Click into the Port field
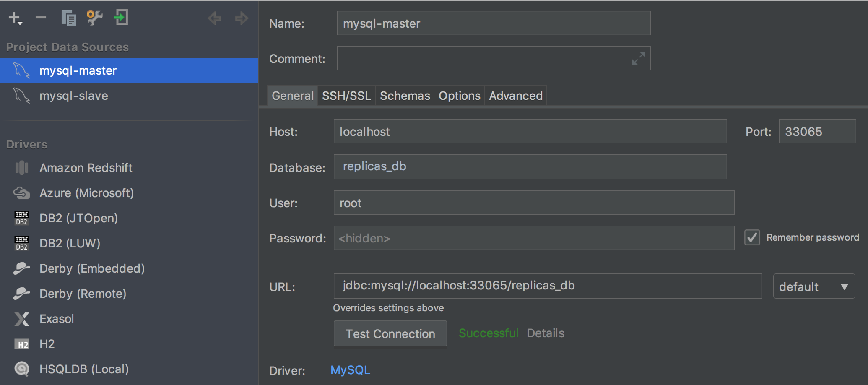 (x=817, y=132)
